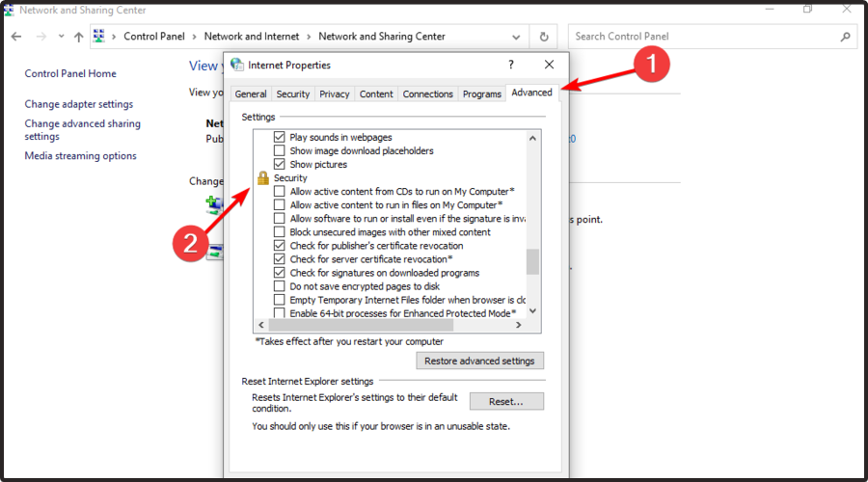Uncheck Play sounds in webpages
The image size is (868, 482).
click(280, 137)
